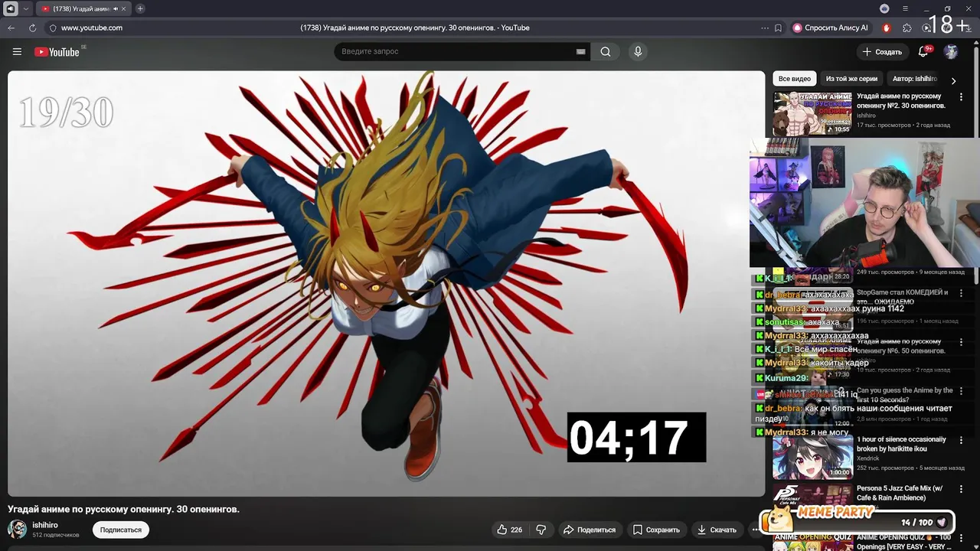Click the Скачать download button
The width and height of the screenshot is (980, 551).
tap(717, 530)
